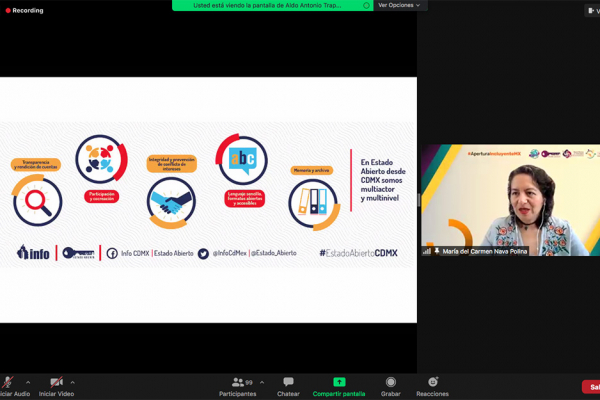
Task: Expand video options chevron beside Iniciar Video
Action: point(73,382)
